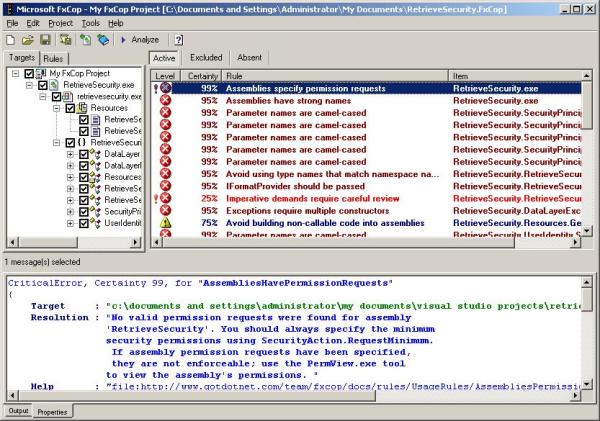Viewport: 600px width, 421px height.
Task: Open the Project menu
Action: click(x=60, y=23)
